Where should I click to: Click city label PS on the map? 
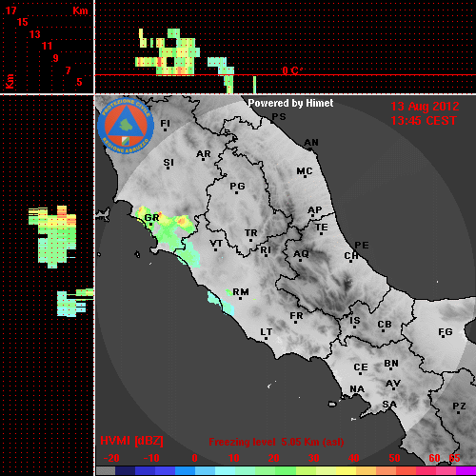pos(279,117)
